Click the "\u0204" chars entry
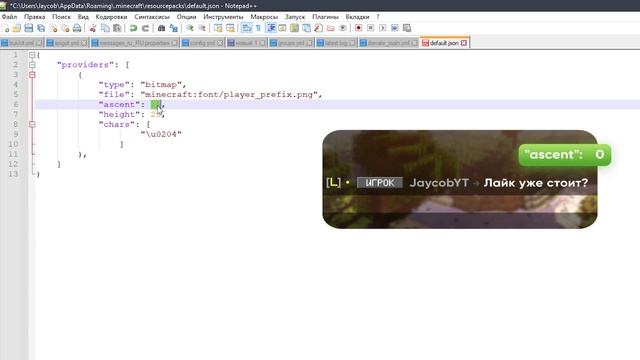The width and height of the screenshot is (640, 360). click(161, 134)
